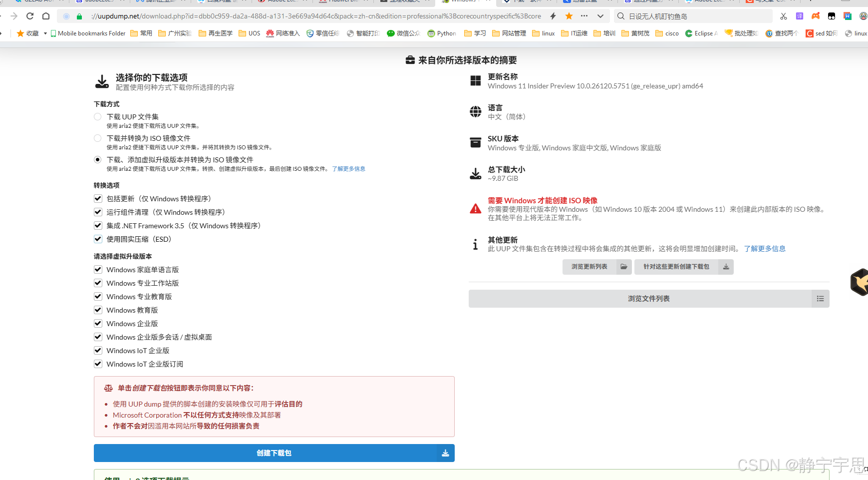Click the floating bird widget at right edge
868x480 pixels.
tap(860, 282)
